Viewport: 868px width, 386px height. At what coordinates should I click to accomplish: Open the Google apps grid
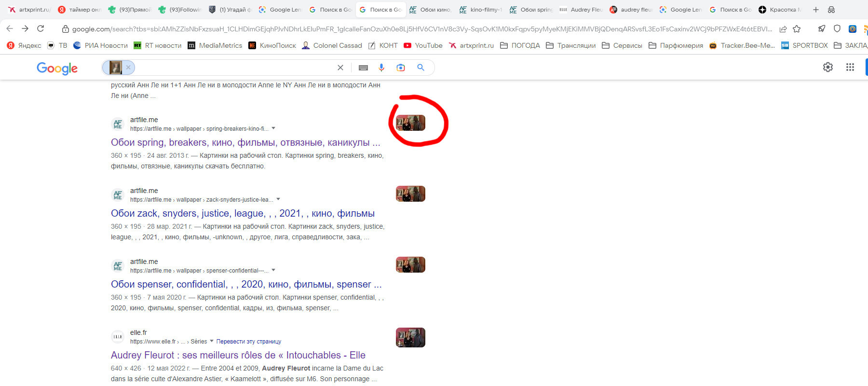[x=850, y=67]
